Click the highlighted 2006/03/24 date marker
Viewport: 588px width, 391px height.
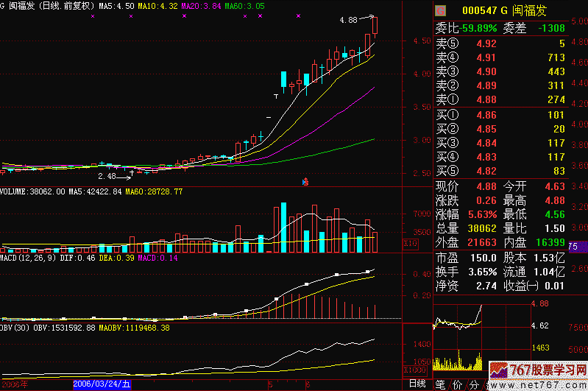click(103, 384)
